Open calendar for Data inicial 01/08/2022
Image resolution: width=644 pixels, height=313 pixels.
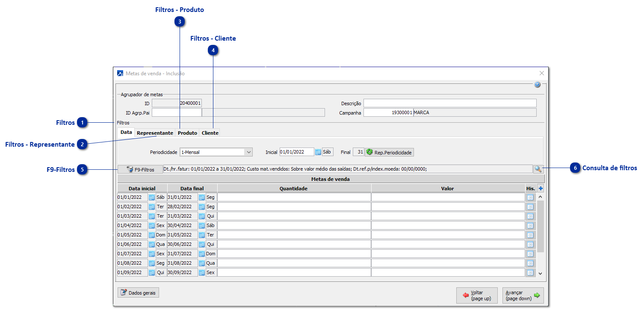[x=151, y=263]
